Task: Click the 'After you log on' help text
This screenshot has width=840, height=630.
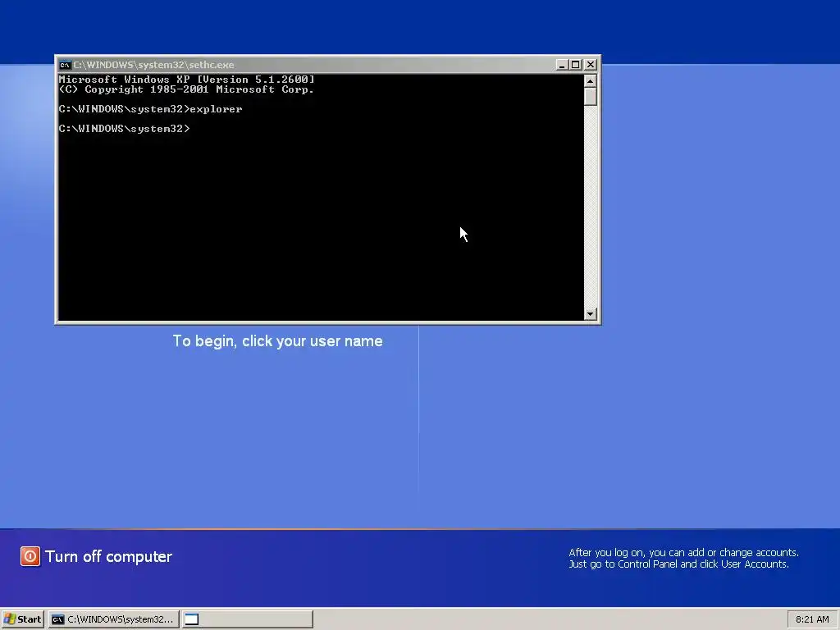Action: click(683, 558)
